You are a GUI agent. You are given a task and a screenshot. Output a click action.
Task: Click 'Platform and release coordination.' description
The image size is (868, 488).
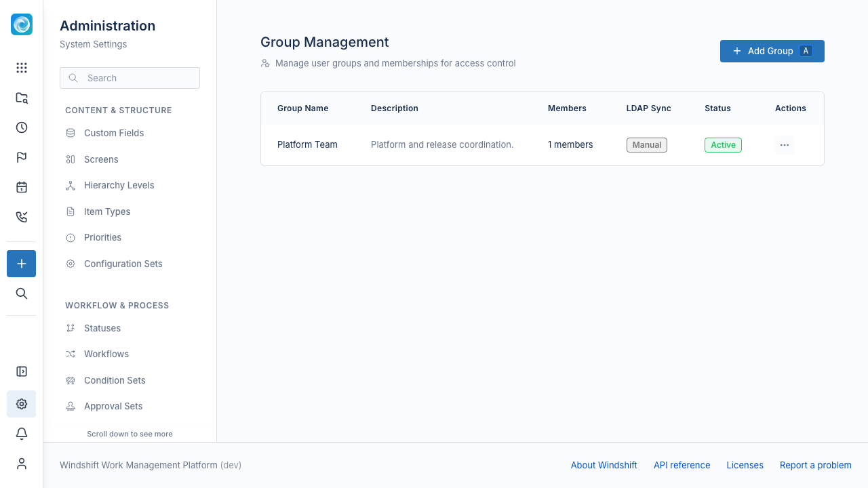(442, 144)
